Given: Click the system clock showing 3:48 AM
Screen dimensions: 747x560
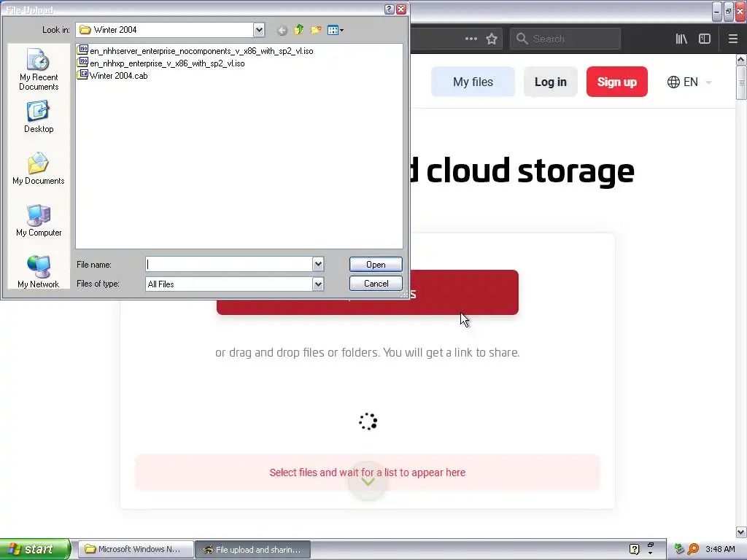Looking at the screenshot, I should point(720,549).
